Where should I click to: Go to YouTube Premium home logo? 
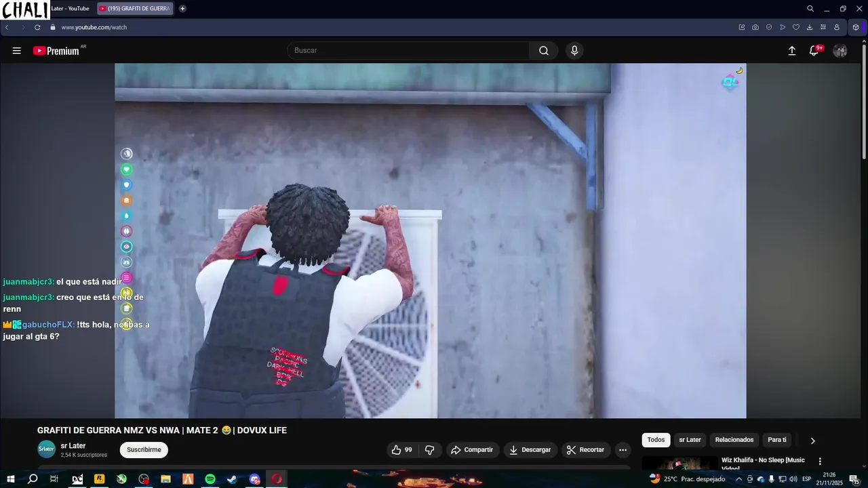coord(56,51)
